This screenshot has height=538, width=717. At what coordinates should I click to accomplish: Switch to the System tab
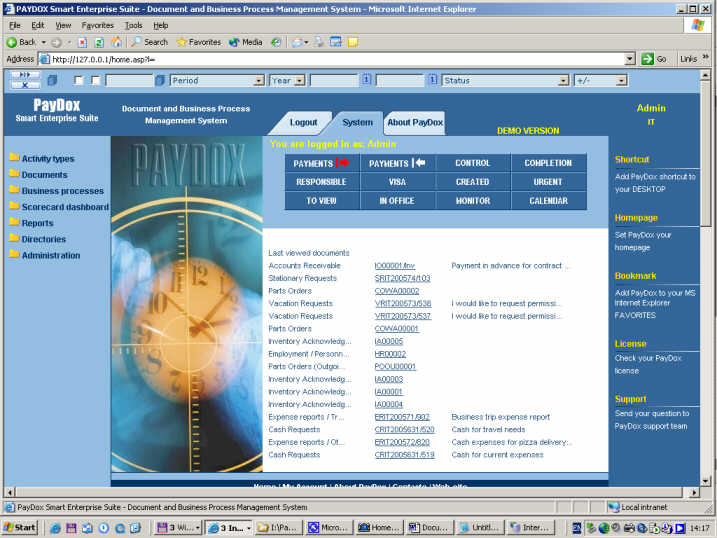pos(357,123)
